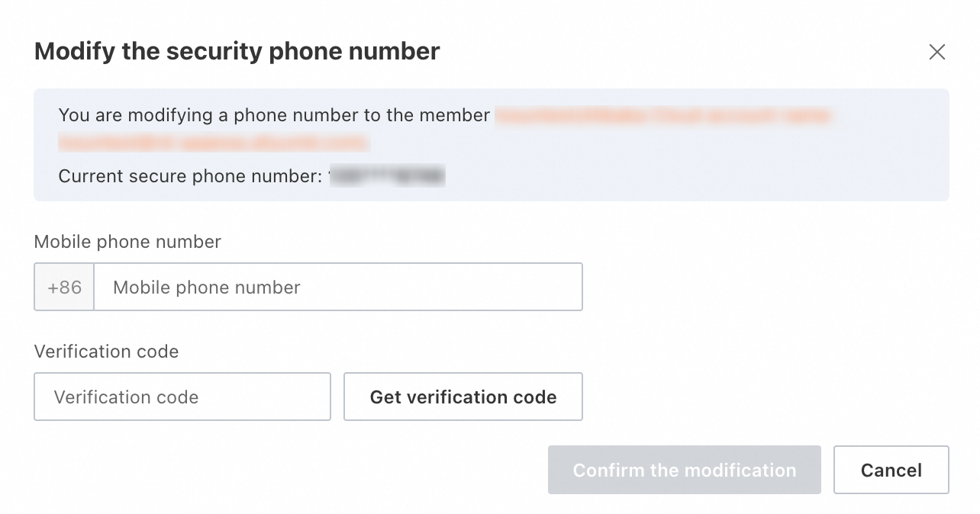Click the Mobile phone number input field
The image size is (980, 514).
pyautogui.click(x=337, y=288)
